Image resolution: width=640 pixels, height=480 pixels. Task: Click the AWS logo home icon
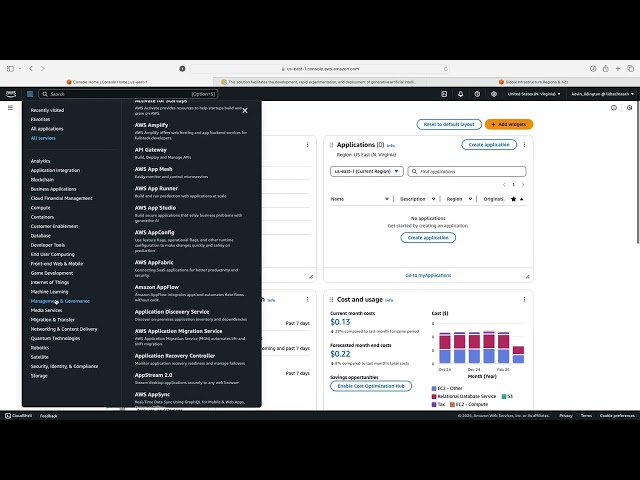(11, 94)
